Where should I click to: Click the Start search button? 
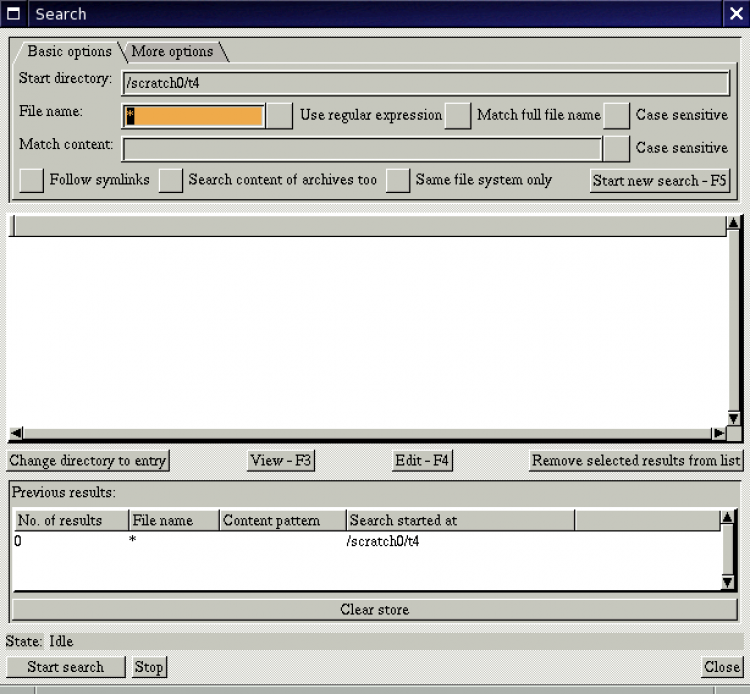click(x=66, y=667)
